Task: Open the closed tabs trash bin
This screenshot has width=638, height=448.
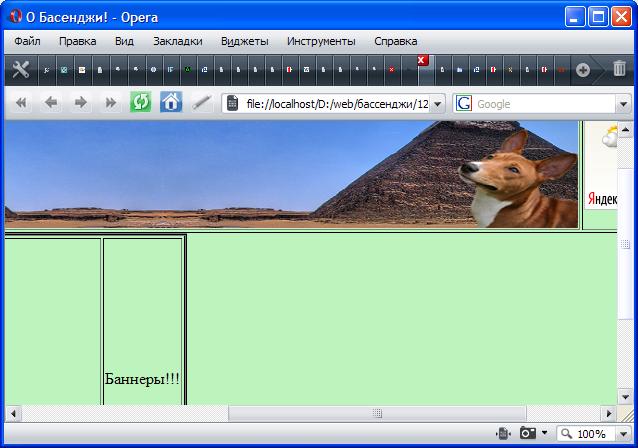Action: 619,68
